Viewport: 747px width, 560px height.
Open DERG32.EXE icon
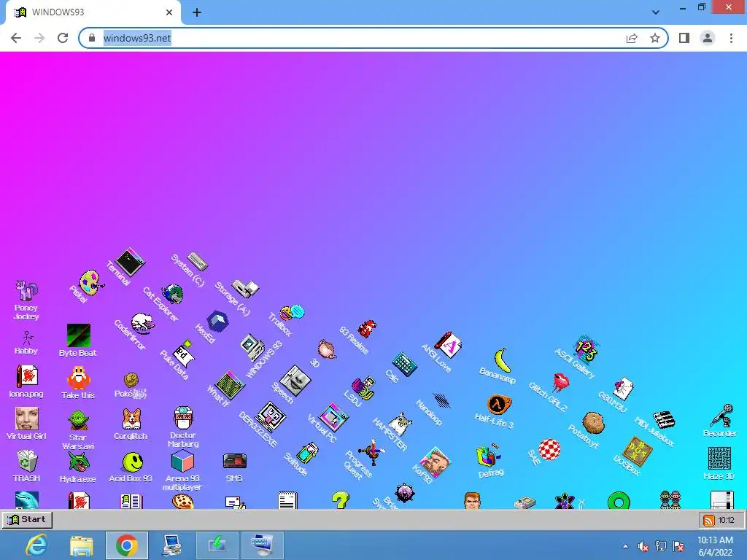pyautogui.click(x=271, y=418)
